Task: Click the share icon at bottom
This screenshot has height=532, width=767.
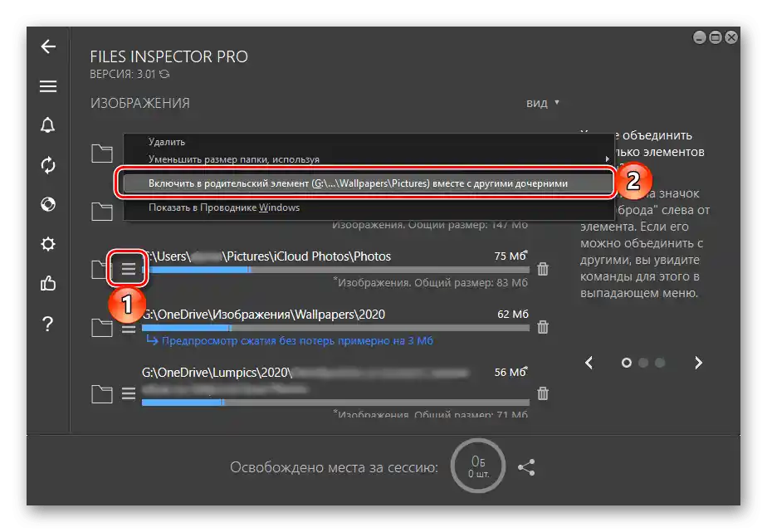Action: pyautogui.click(x=526, y=467)
